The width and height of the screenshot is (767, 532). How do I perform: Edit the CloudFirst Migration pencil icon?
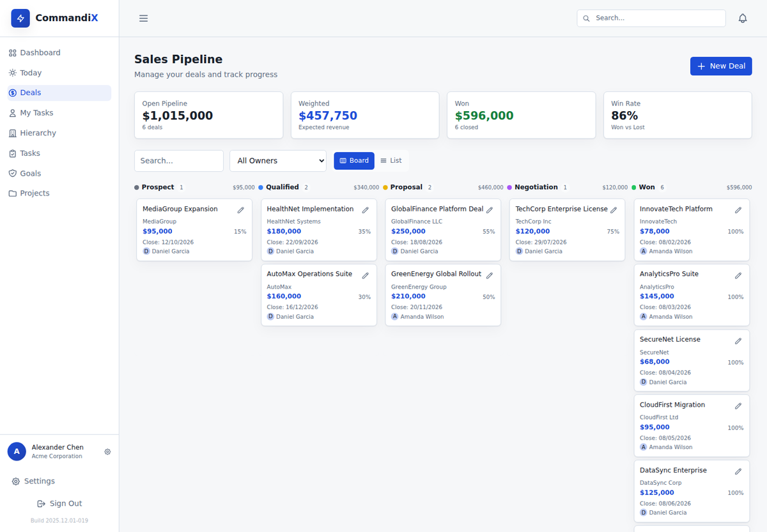click(738, 406)
